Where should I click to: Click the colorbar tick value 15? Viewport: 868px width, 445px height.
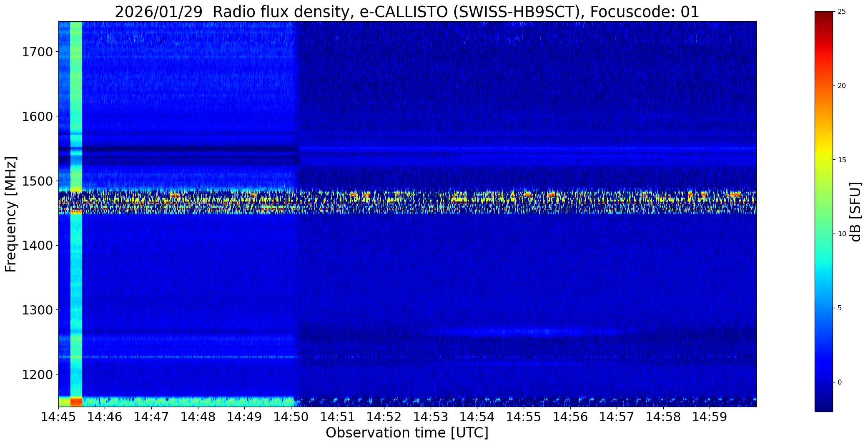coord(842,160)
